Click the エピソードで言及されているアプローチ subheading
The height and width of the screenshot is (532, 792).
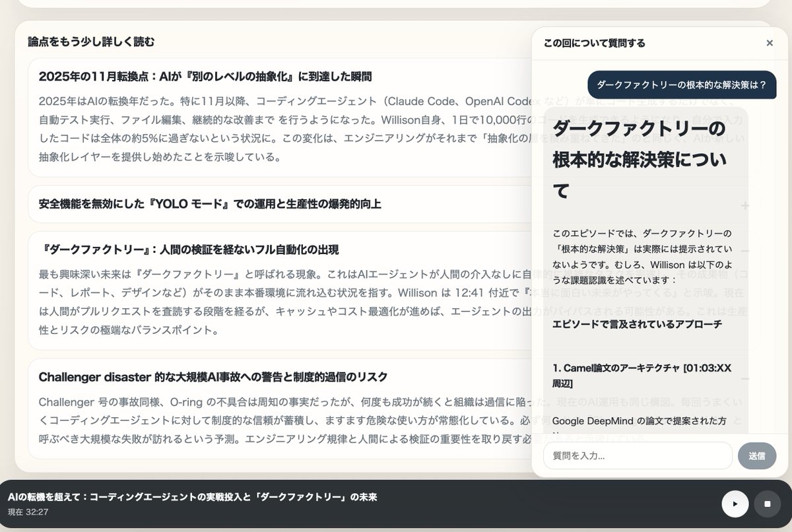[637, 323]
